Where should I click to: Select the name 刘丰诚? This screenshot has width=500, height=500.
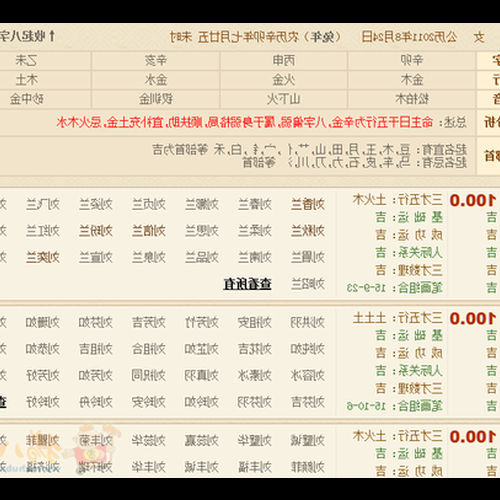coord(202,467)
